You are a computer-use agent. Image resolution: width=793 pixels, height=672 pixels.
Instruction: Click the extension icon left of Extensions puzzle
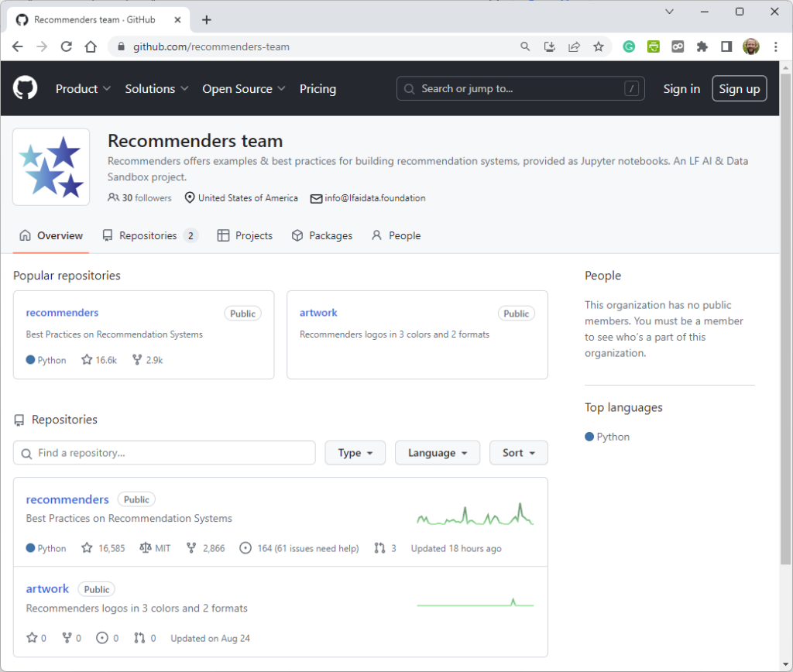point(678,46)
